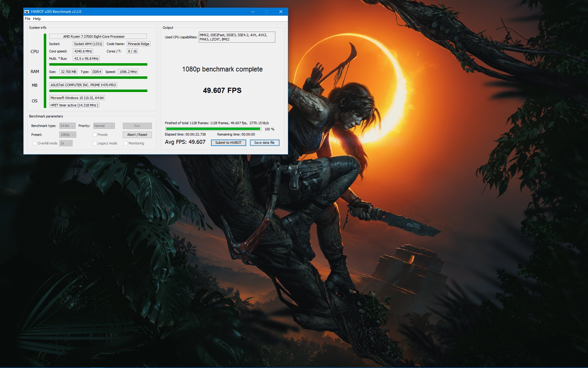Click the green bar below the Multi. * Bus row
The height and width of the screenshot is (368, 588).
coord(98,64)
